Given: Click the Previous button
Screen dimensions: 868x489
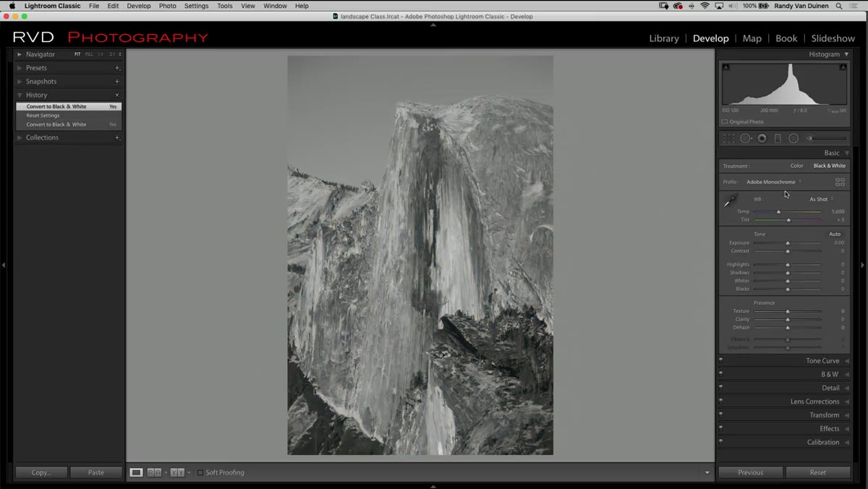Looking at the screenshot, I should 751,472.
